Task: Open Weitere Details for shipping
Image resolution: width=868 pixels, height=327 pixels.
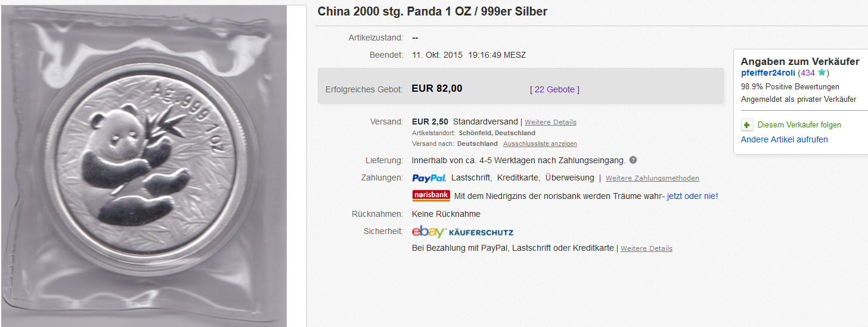Action: 550,122
